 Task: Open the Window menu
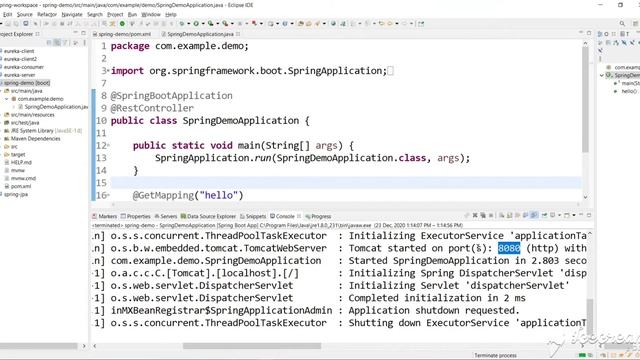coord(151,14)
